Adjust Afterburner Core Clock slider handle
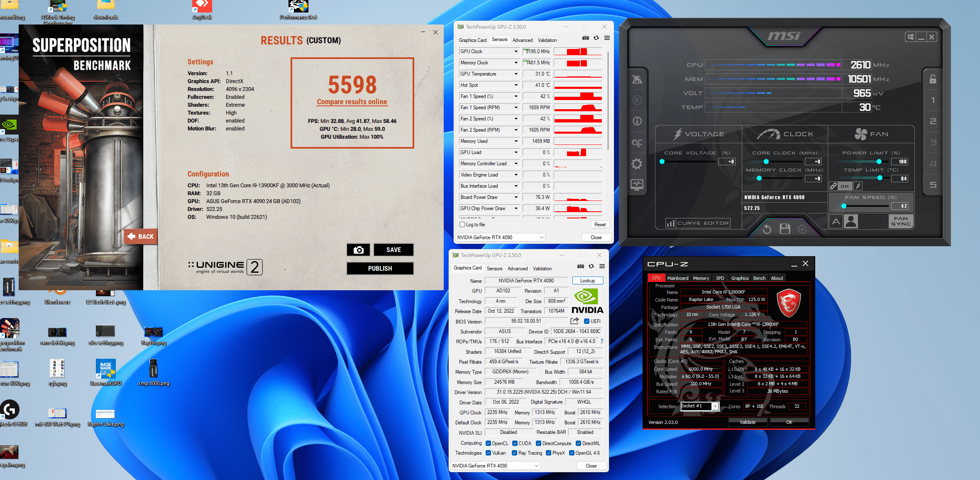 coord(766,162)
